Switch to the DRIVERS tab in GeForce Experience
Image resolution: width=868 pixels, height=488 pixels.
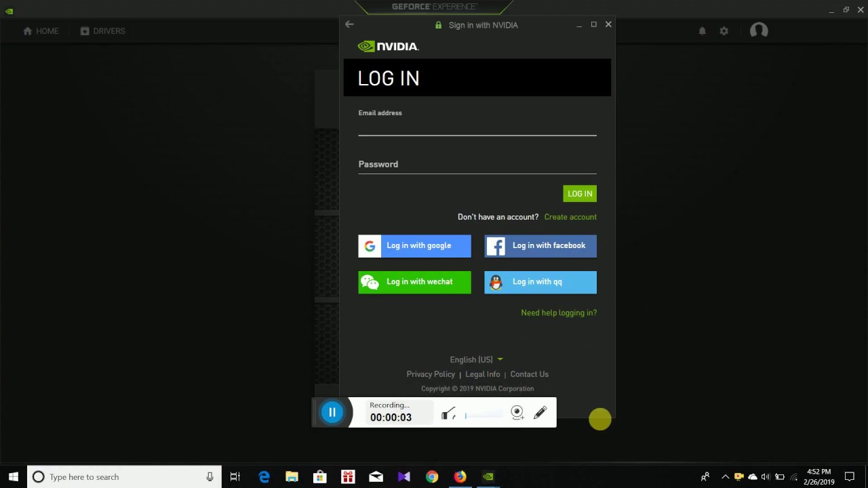(102, 31)
